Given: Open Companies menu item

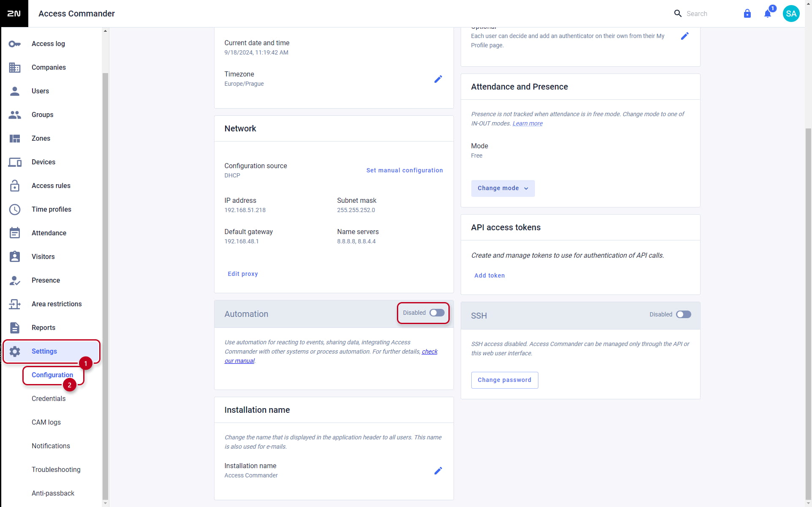Looking at the screenshot, I should click(x=51, y=68).
